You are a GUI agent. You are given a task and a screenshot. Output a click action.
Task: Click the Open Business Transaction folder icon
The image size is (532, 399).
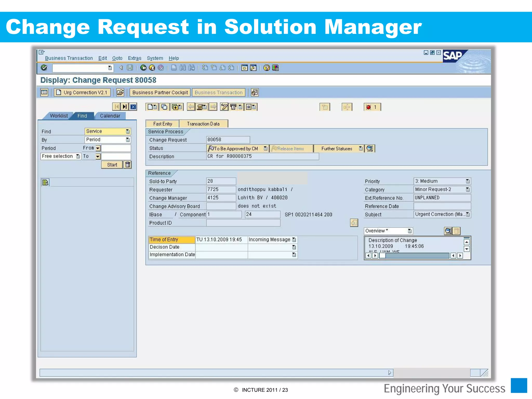click(x=120, y=92)
